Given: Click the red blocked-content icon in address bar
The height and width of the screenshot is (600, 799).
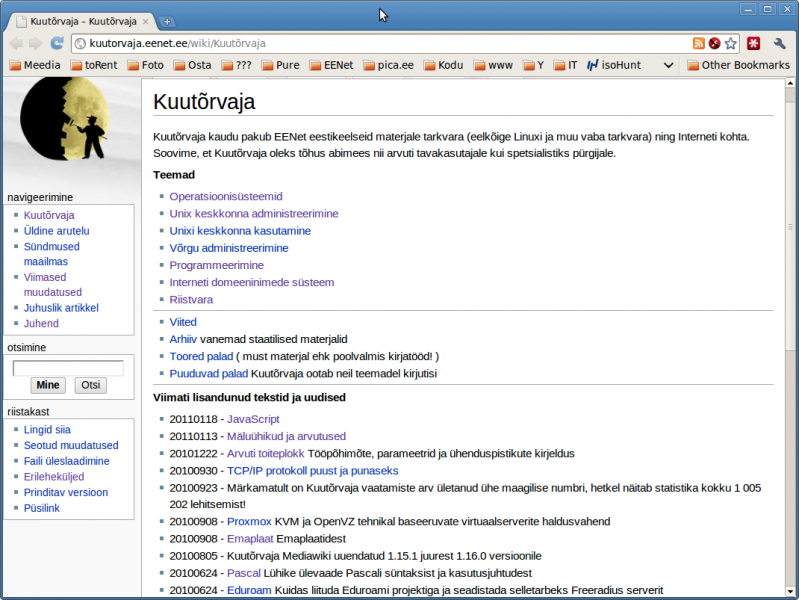Looking at the screenshot, I should click(714, 43).
